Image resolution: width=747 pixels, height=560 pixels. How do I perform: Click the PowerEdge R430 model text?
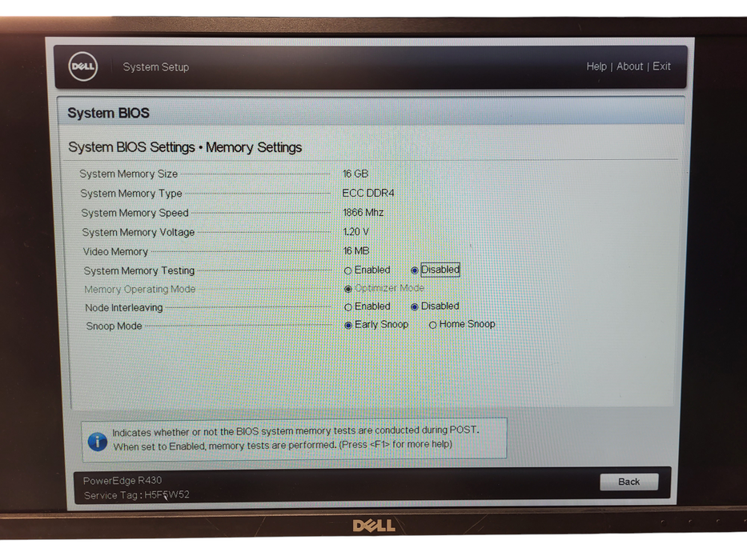(x=122, y=480)
